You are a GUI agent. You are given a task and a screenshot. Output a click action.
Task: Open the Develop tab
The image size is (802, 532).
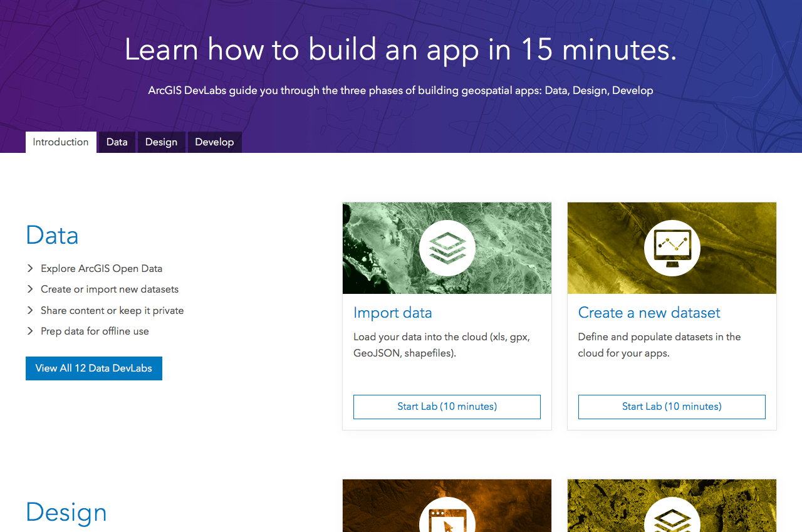214,142
